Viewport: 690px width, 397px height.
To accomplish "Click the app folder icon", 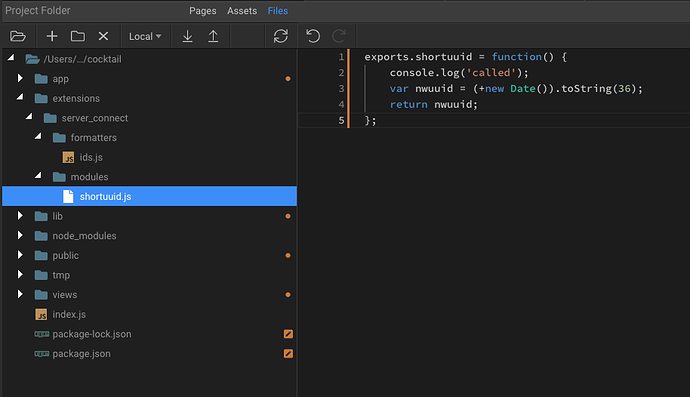I will click(x=41, y=79).
